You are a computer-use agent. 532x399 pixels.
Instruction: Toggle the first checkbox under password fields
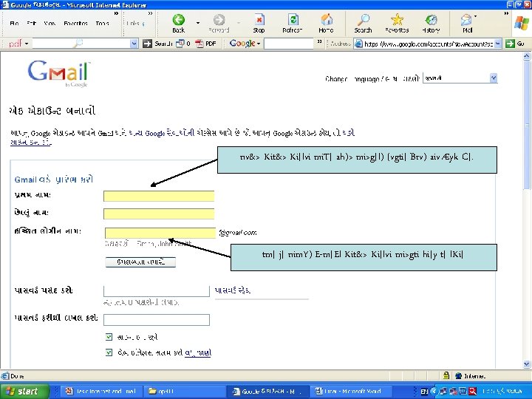pos(109,337)
